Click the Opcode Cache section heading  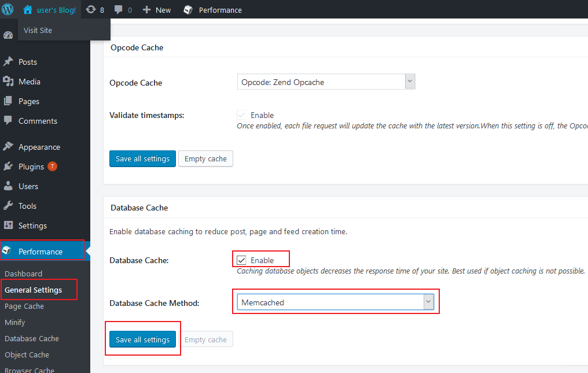(137, 47)
